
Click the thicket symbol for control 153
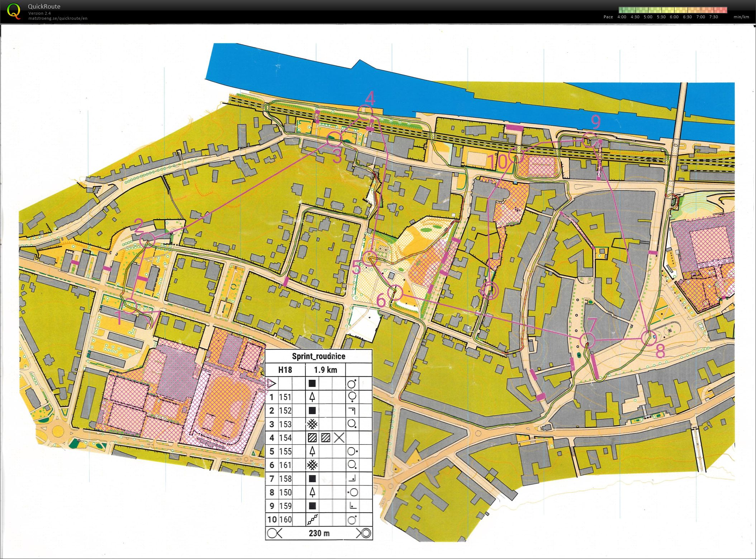click(x=313, y=424)
